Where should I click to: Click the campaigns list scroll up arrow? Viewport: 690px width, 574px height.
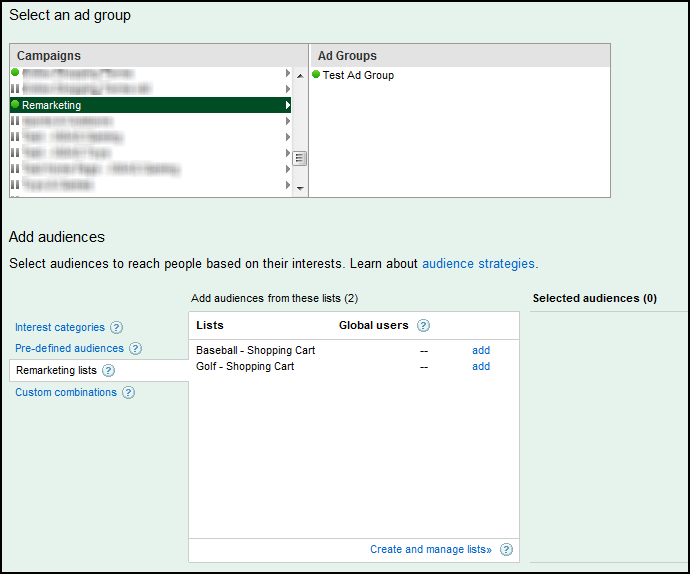(300, 76)
